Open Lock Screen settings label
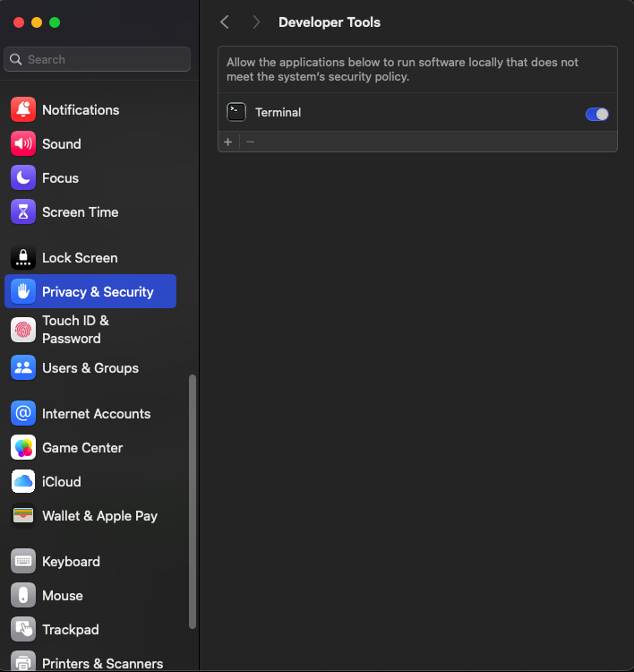Screen dimensions: 634x672 (80, 258)
